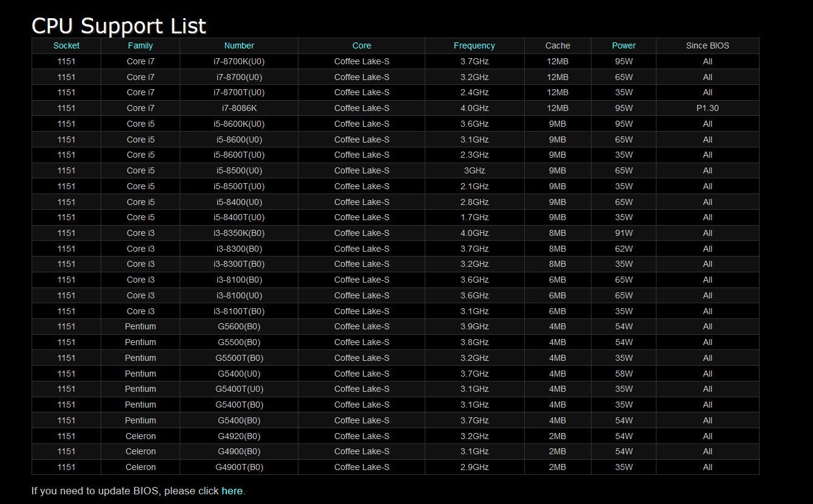The image size is (813, 504).
Task: Select the G5400(U0) cell
Action: coord(239,374)
